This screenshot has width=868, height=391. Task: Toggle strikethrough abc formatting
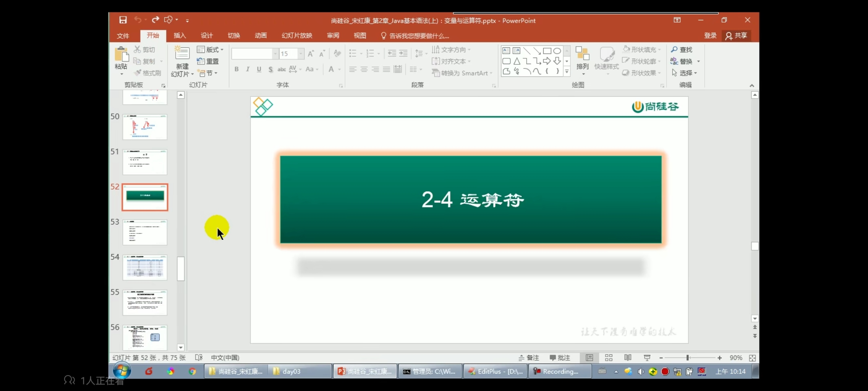[x=281, y=69]
